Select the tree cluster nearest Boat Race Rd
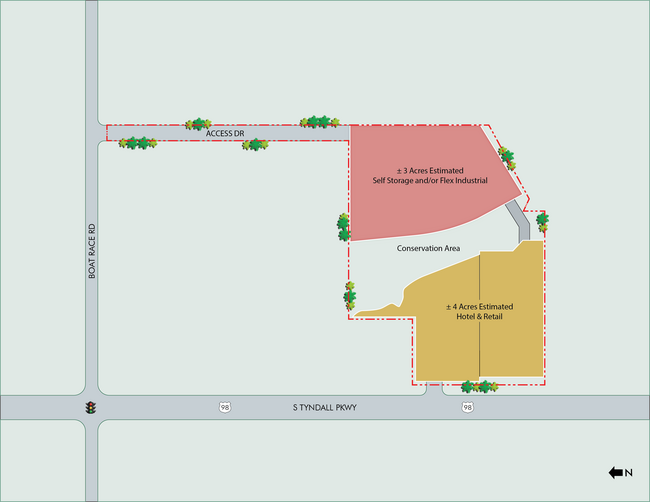The width and height of the screenshot is (650, 502). (x=138, y=143)
